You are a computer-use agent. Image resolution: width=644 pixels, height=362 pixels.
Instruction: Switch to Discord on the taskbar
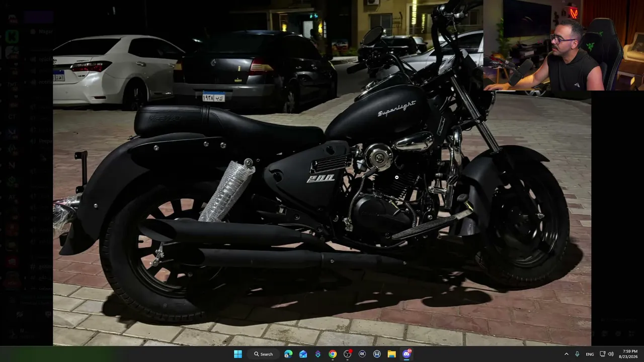pyautogui.click(x=407, y=354)
